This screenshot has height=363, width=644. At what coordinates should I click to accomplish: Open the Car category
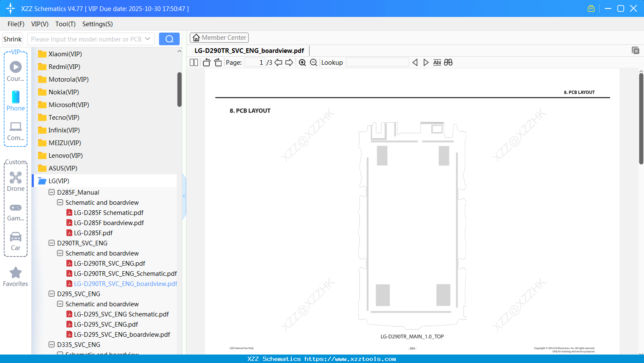point(16,241)
